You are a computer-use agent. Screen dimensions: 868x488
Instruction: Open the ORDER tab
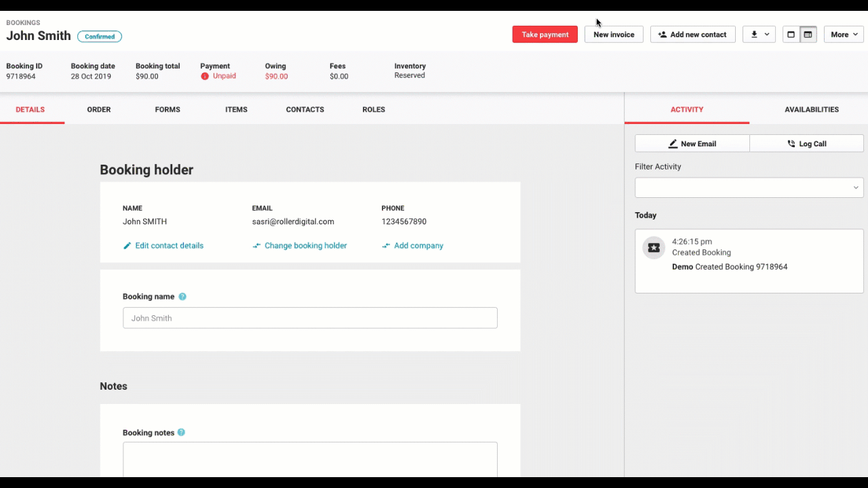coord(99,109)
